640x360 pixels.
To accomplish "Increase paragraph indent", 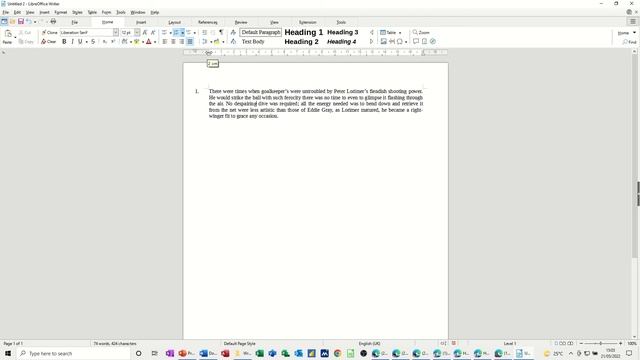I will pos(204,32).
